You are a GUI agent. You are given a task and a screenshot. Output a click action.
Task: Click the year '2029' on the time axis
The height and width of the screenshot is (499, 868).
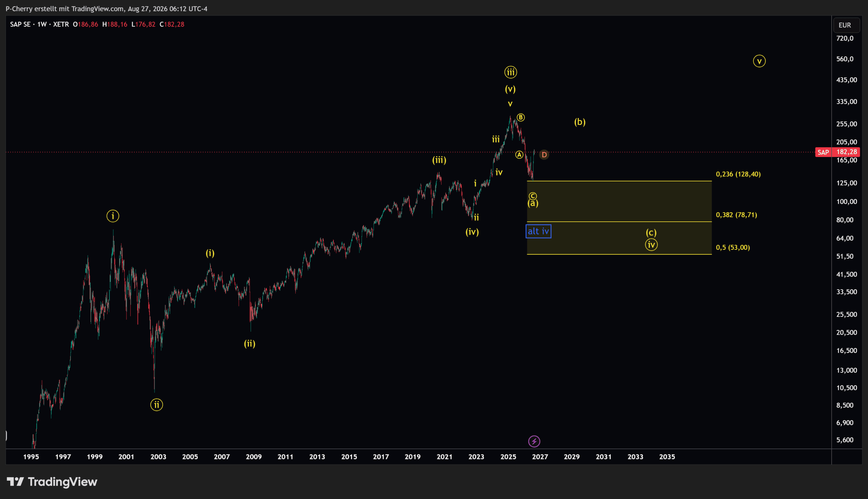click(x=572, y=457)
